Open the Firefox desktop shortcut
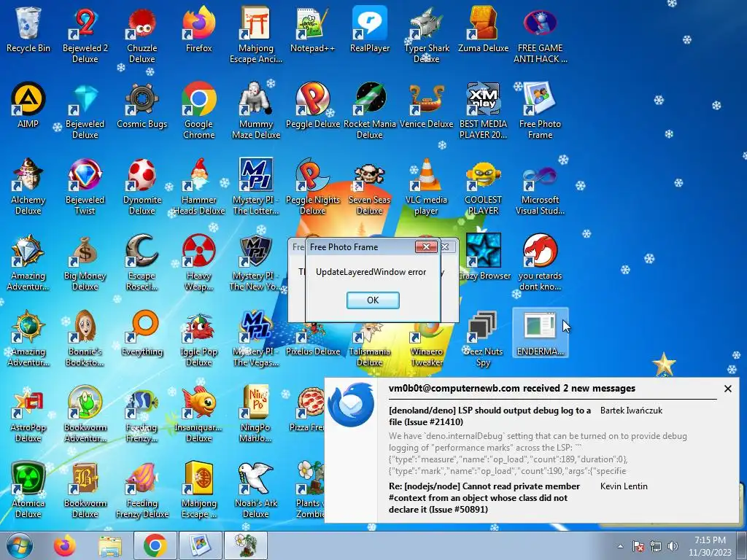 pyautogui.click(x=198, y=31)
